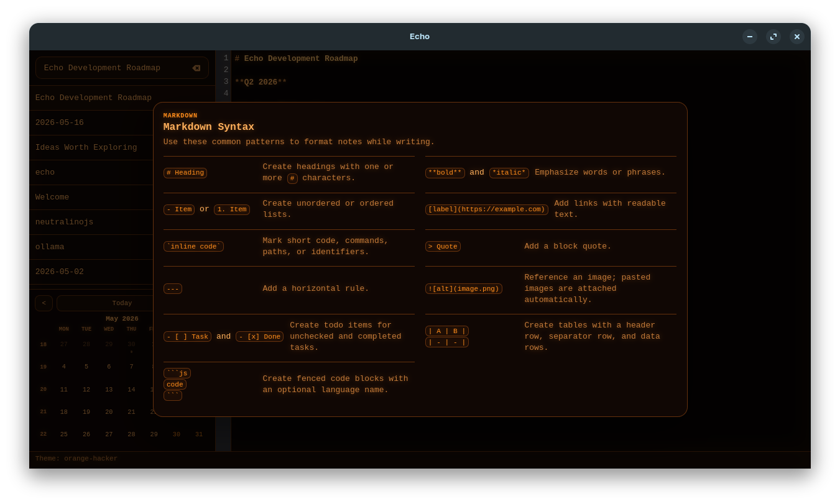840x504 pixels.
Task: Click 'Add a horizontal rule.' description
Action: coord(316,289)
